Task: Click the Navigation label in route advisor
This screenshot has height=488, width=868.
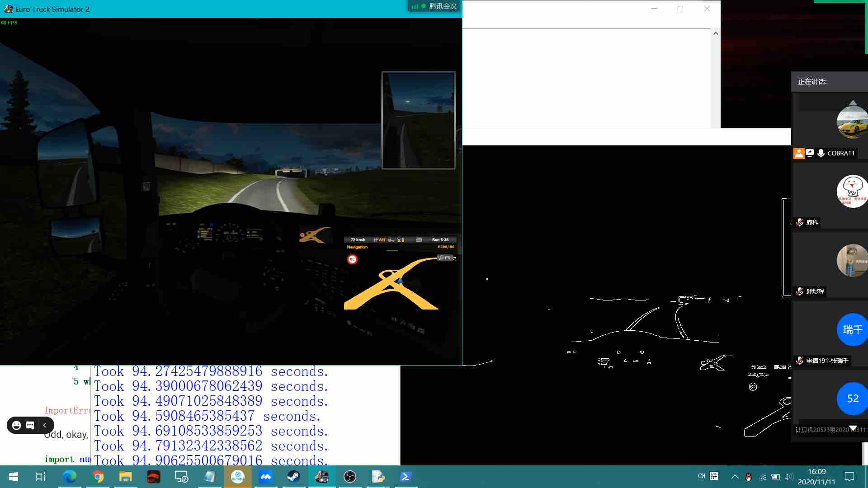Action: pyautogui.click(x=357, y=247)
